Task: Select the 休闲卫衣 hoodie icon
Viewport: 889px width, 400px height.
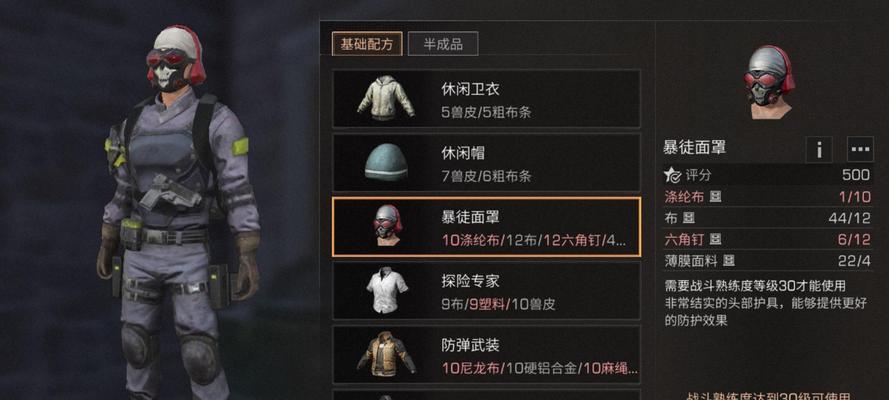Action: tap(386, 99)
